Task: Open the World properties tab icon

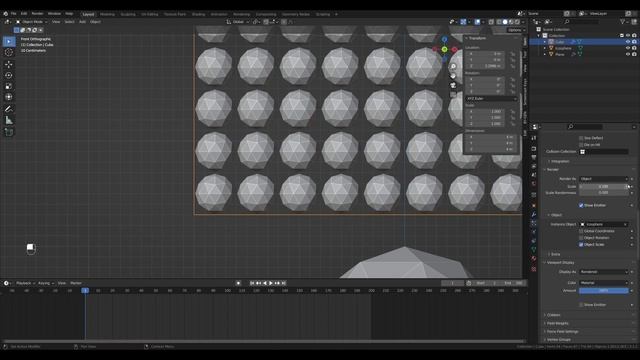Action: coord(533,184)
